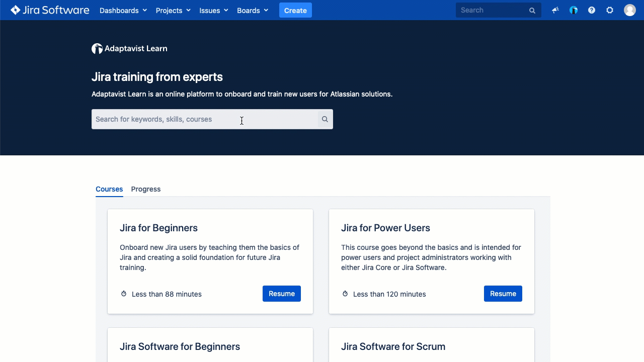The width and height of the screenshot is (644, 362).
Task: Click 'Jira training from experts' heading
Action: 157,77
